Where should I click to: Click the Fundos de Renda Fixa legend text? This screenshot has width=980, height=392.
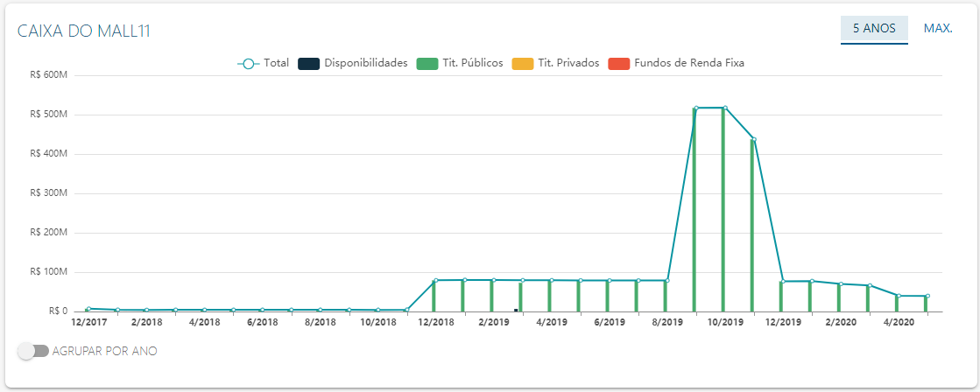pyautogui.click(x=689, y=63)
